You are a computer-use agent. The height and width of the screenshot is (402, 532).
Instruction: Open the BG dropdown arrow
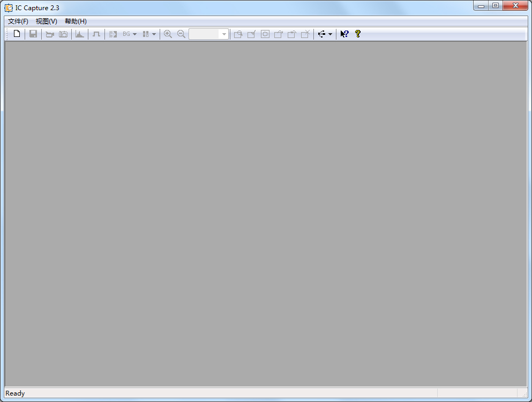pyautogui.click(x=134, y=34)
